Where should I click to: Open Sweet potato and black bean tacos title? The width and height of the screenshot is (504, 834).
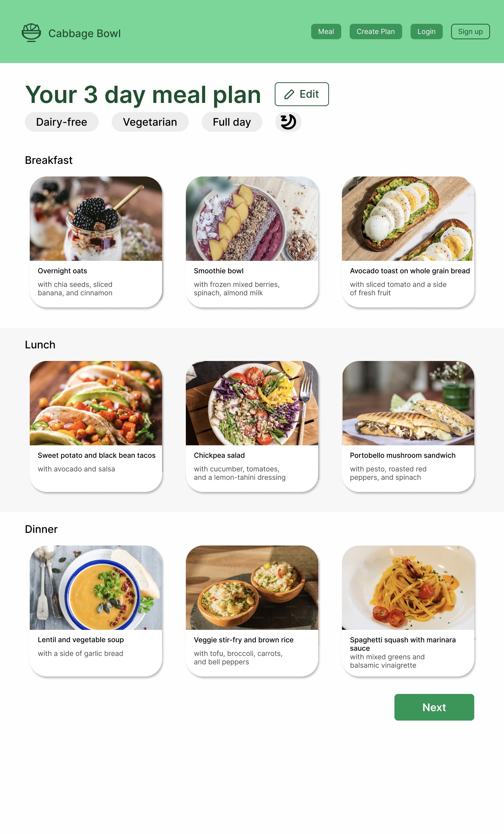point(97,455)
